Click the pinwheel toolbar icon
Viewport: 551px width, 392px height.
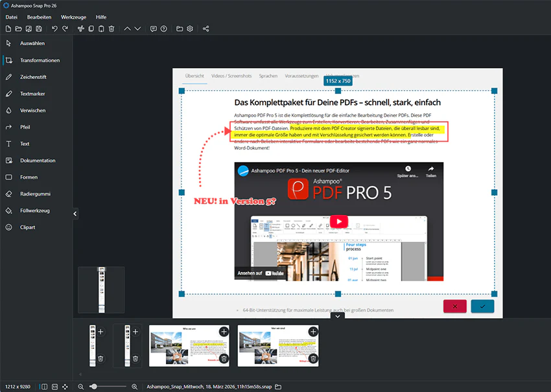click(x=81, y=29)
